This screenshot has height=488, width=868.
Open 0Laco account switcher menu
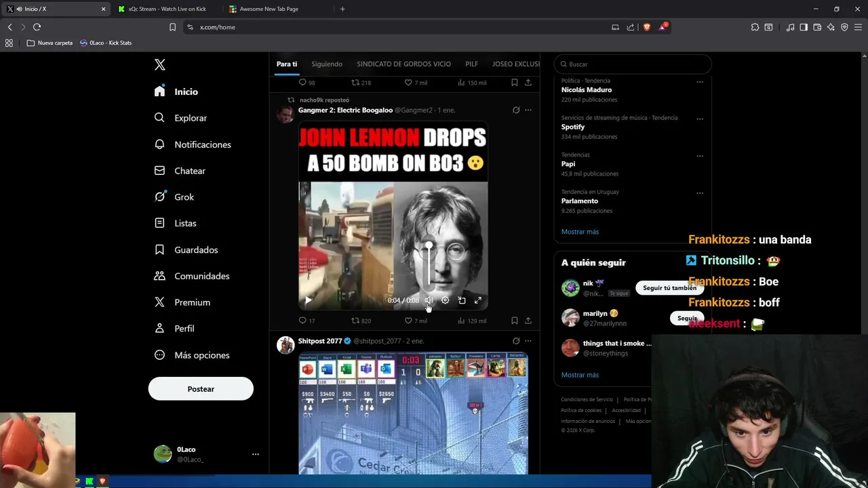[206, 454]
